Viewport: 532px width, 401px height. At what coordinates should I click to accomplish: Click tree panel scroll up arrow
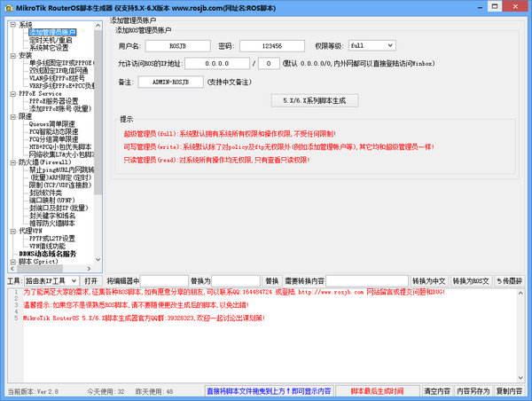click(98, 25)
